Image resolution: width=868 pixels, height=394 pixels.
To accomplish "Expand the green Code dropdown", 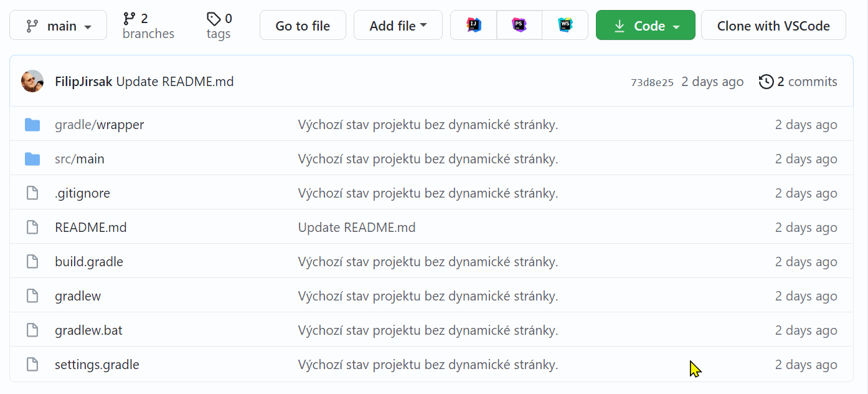I will tap(645, 26).
